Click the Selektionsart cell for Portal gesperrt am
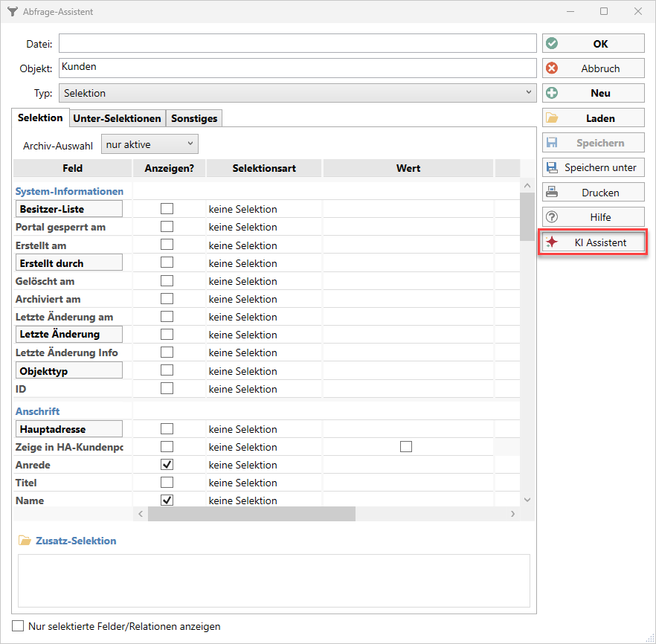The height and width of the screenshot is (644, 656). pyautogui.click(x=264, y=227)
